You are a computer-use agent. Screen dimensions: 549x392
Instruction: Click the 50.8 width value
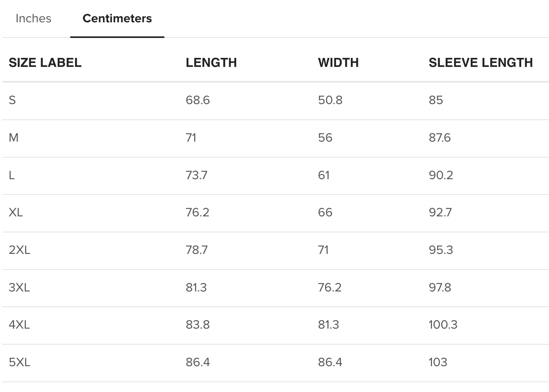pos(330,100)
